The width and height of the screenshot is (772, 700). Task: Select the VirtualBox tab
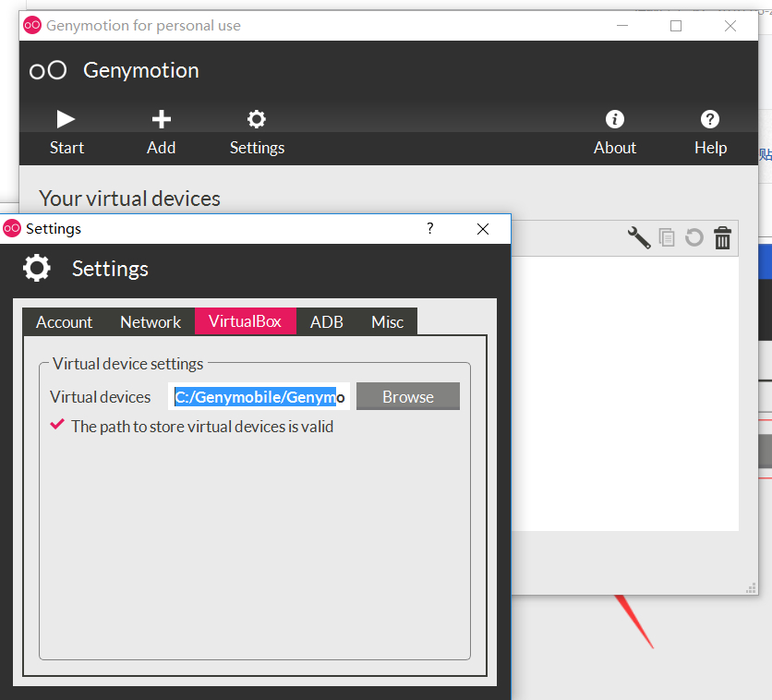pyautogui.click(x=246, y=321)
